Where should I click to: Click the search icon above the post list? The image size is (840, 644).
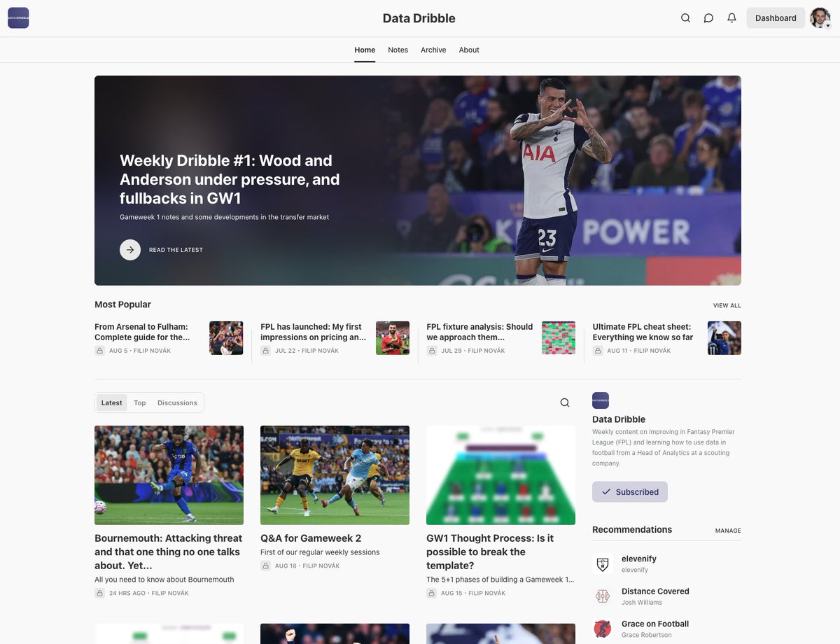[565, 402]
